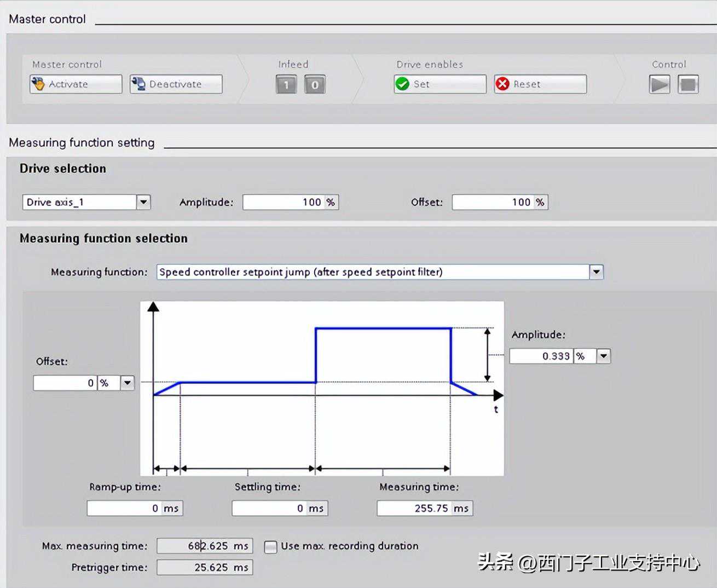Open the Amplitude unit dropdown beside the graph

click(603, 356)
